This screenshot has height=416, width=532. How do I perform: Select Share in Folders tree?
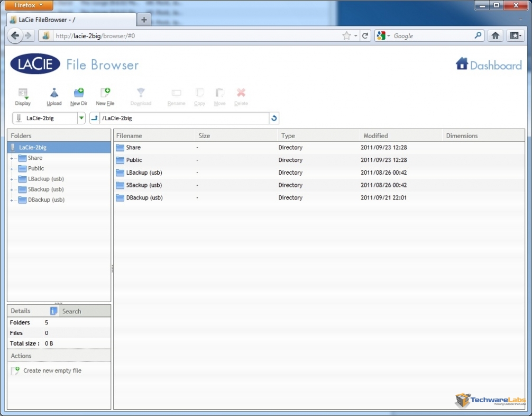point(35,158)
